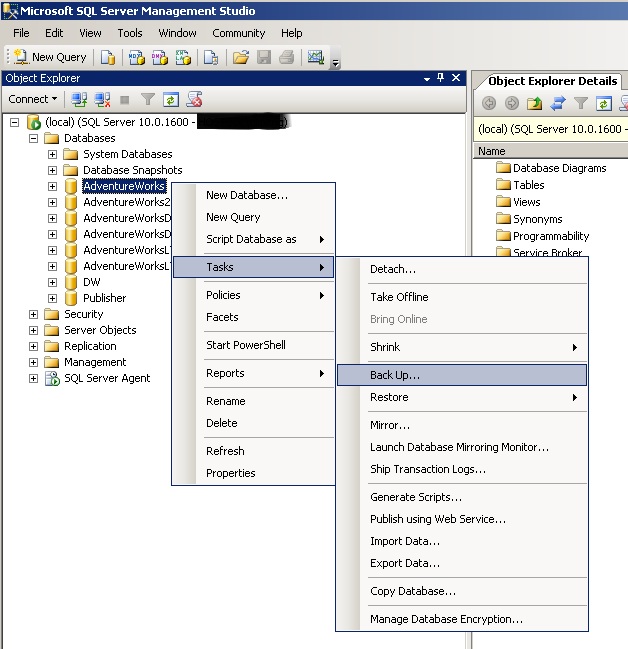Select the Object Explorer Details tab
The height and width of the screenshot is (649, 628).
coord(552,81)
